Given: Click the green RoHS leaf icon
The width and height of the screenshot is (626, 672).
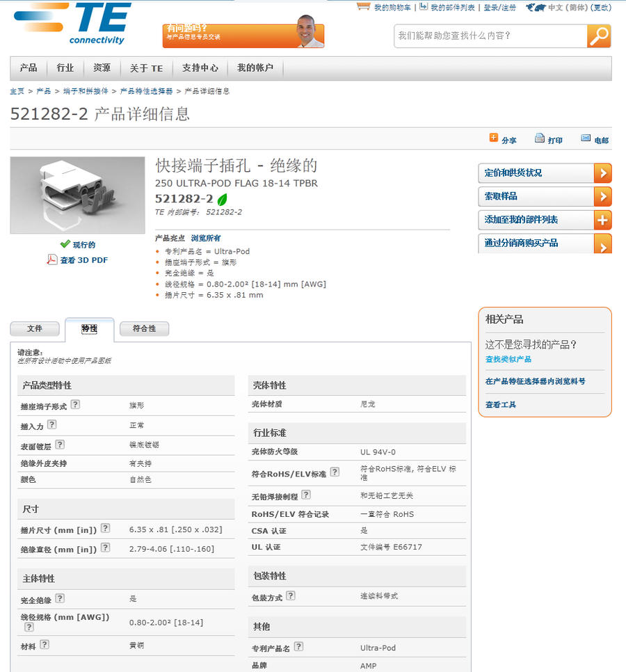Looking at the screenshot, I should 222,199.
